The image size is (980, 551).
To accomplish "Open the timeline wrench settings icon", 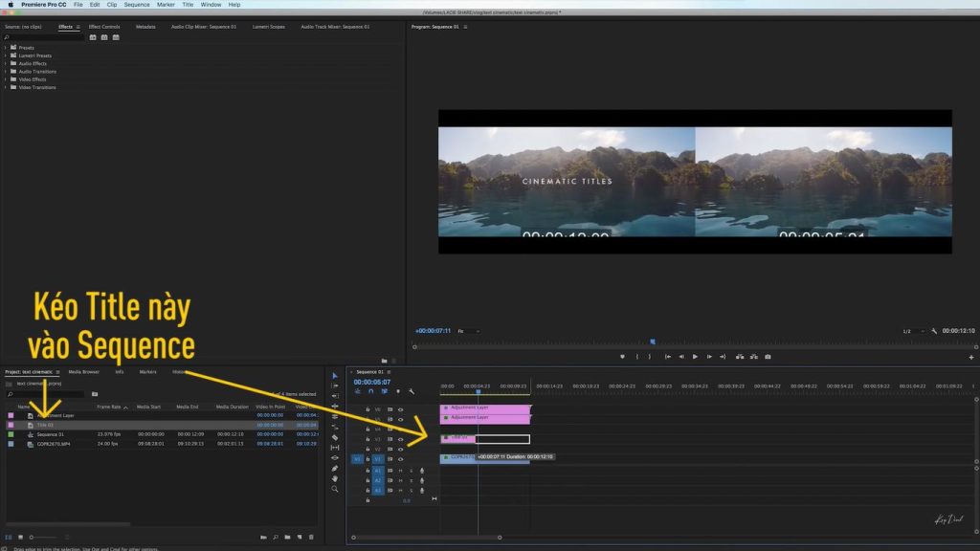I will (412, 392).
